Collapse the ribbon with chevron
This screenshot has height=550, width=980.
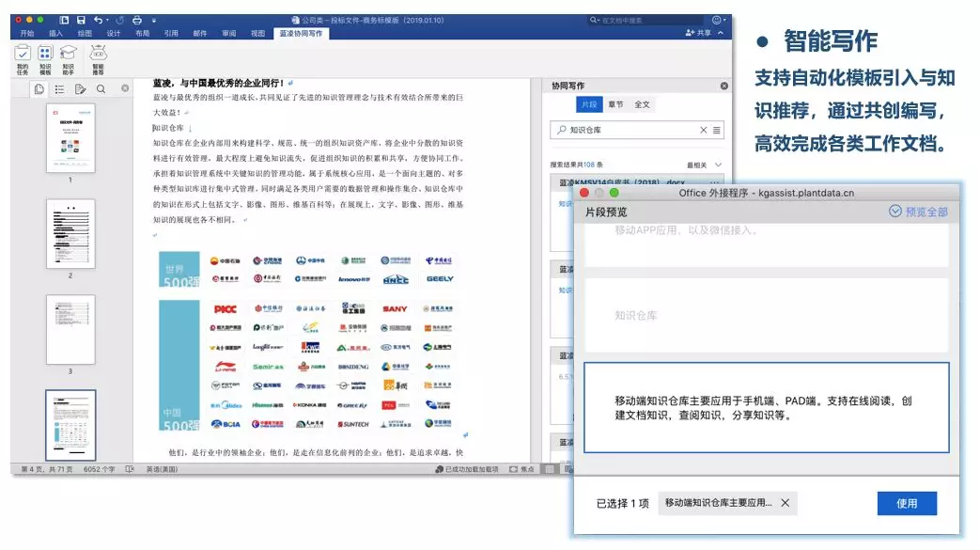(721, 33)
